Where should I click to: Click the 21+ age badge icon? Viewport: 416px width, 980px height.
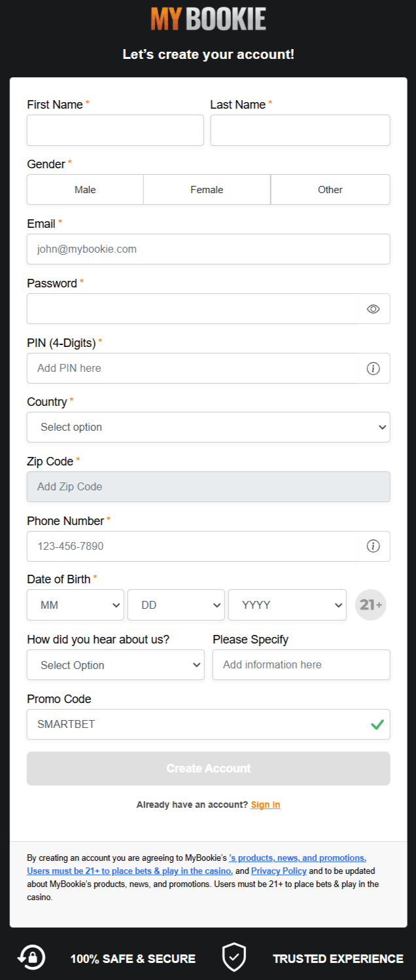pyautogui.click(x=371, y=605)
